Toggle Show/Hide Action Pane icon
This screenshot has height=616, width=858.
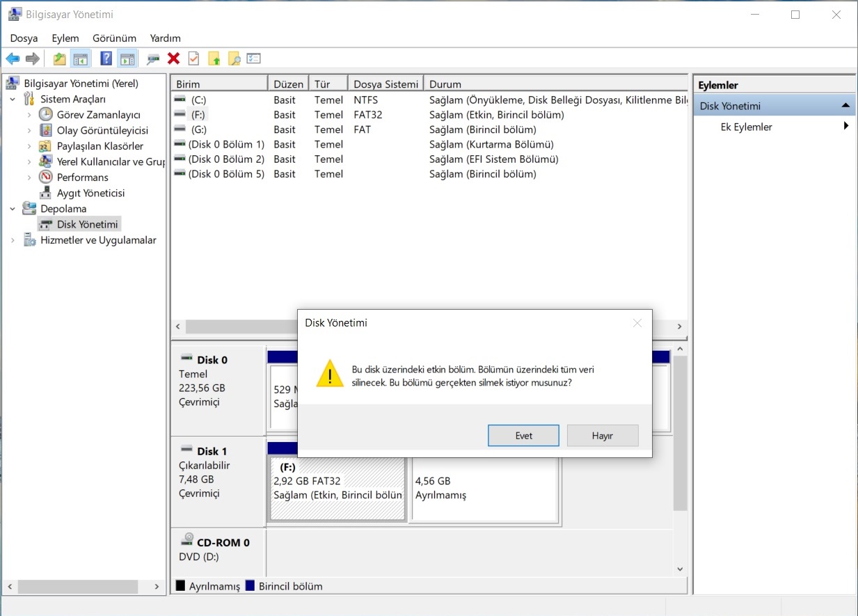coord(127,59)
